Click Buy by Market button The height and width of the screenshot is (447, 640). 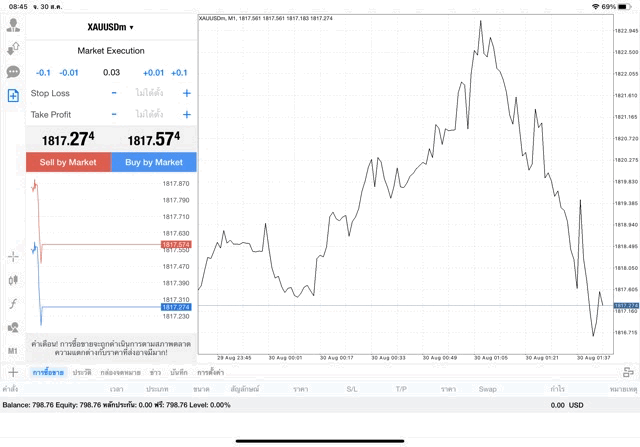(x=154, y=162)
